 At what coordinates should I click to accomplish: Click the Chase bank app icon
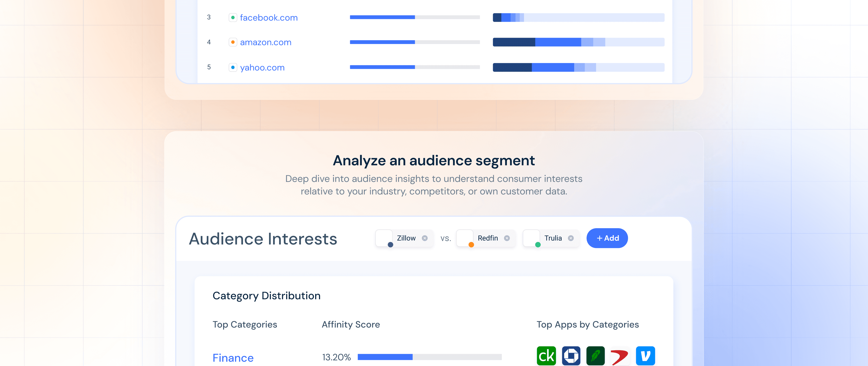(x=571, y=356)
